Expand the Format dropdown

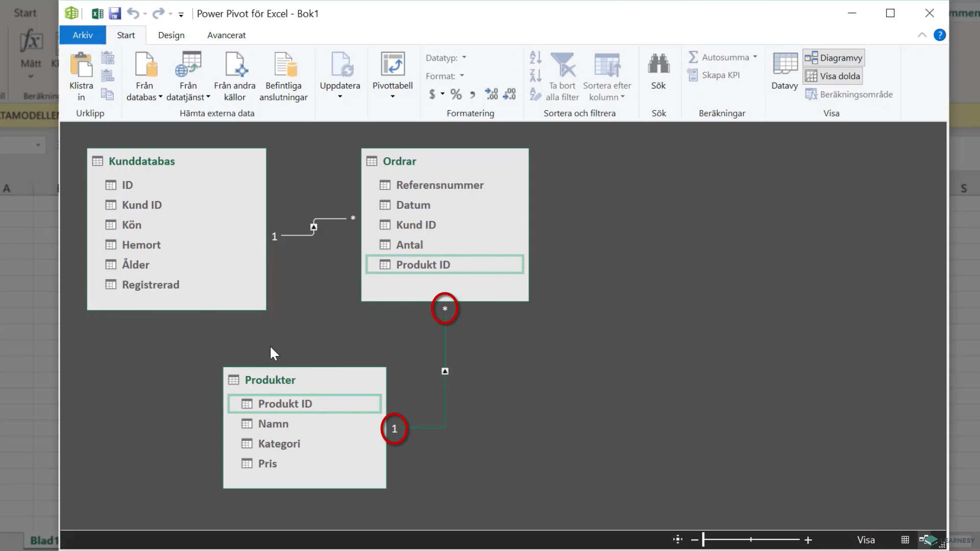[x=461, y=76]
